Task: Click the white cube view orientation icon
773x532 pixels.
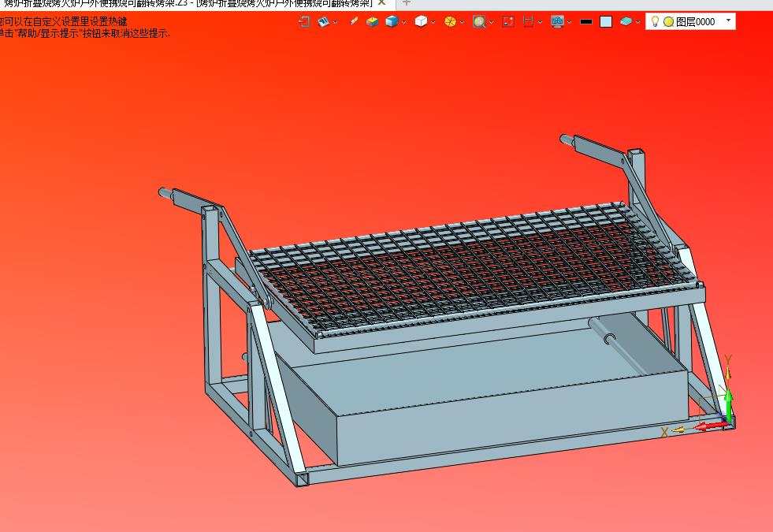Action: (x=421, y=22)
